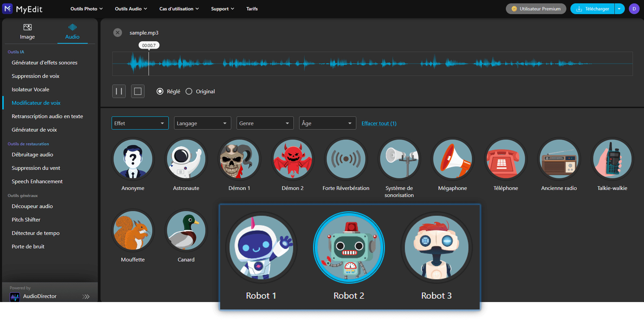Select the Réglé radio button
Viewport: 644px width, 323px height.
pos(160,91)
